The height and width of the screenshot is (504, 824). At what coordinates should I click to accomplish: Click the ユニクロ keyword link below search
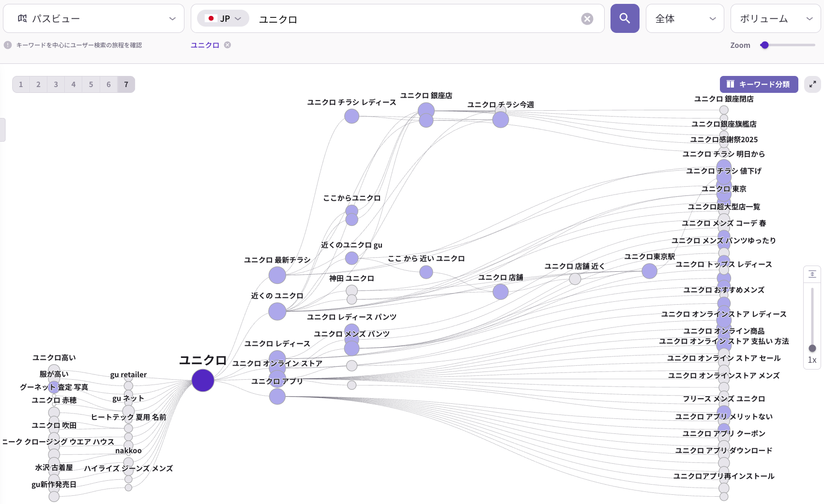(x=205, y=45)
